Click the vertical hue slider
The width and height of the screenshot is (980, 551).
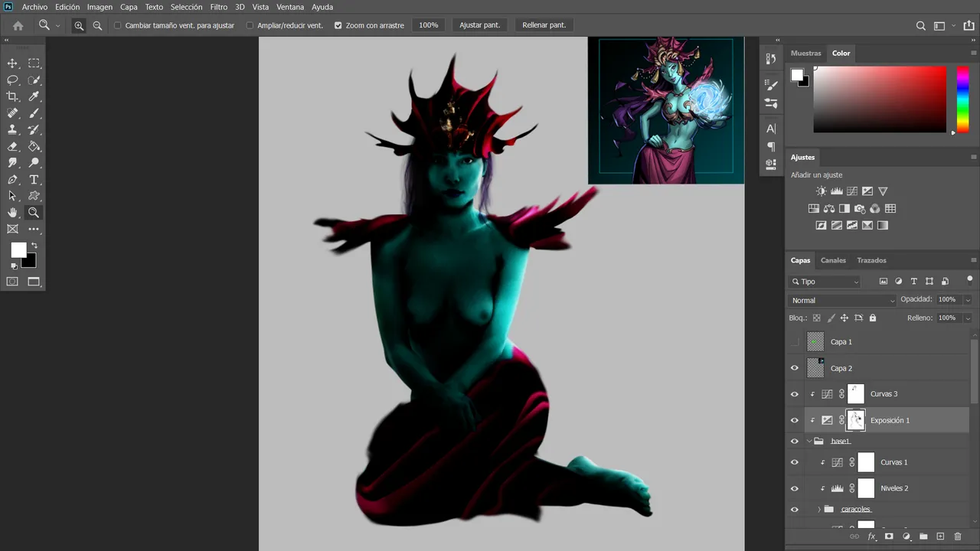point(962,99)
